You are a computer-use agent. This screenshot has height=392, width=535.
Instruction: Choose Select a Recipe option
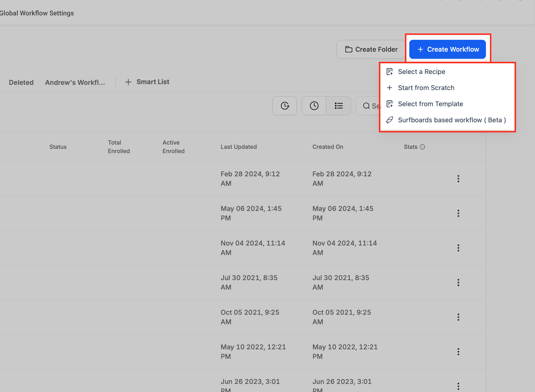point(421,72)
